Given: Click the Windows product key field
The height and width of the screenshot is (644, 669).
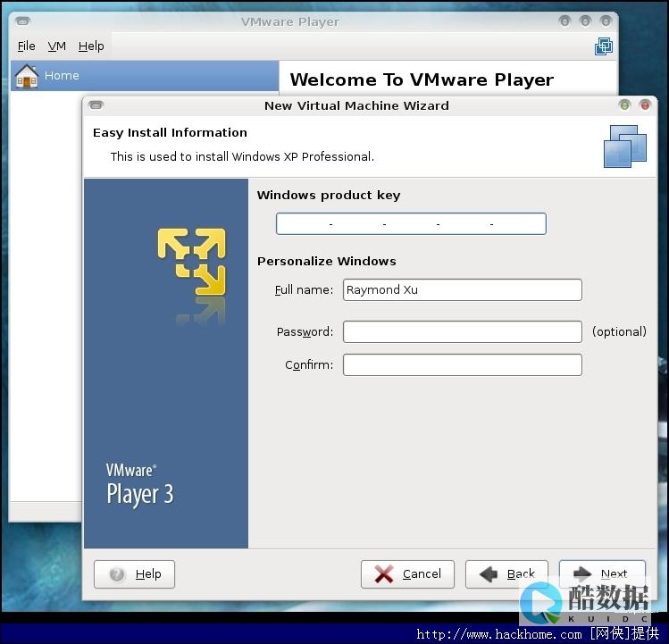Looking at the screenshot, I should point(411,223).
